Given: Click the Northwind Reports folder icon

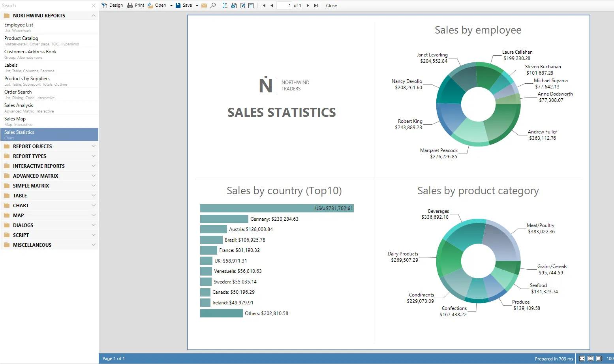Looking at the screenshot, I should coord(7,15).
